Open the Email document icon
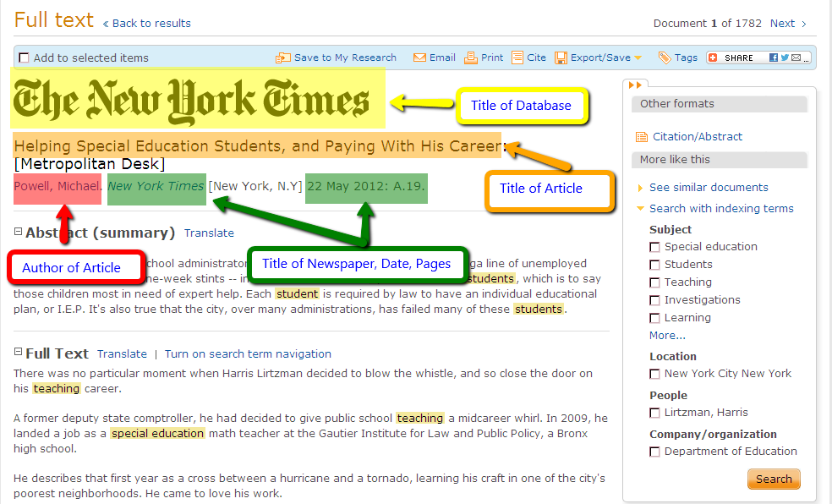The image size is (832, 504). (420, 57)
